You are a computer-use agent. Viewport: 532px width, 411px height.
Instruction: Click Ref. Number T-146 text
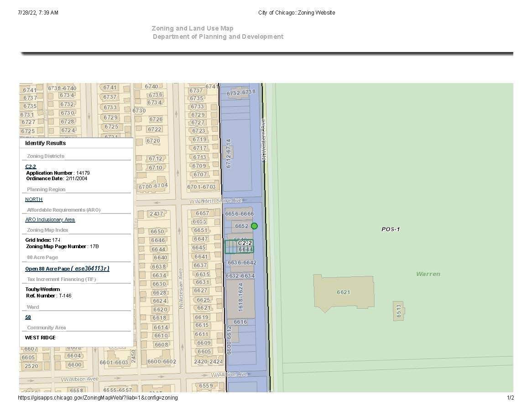pos(49,296)
